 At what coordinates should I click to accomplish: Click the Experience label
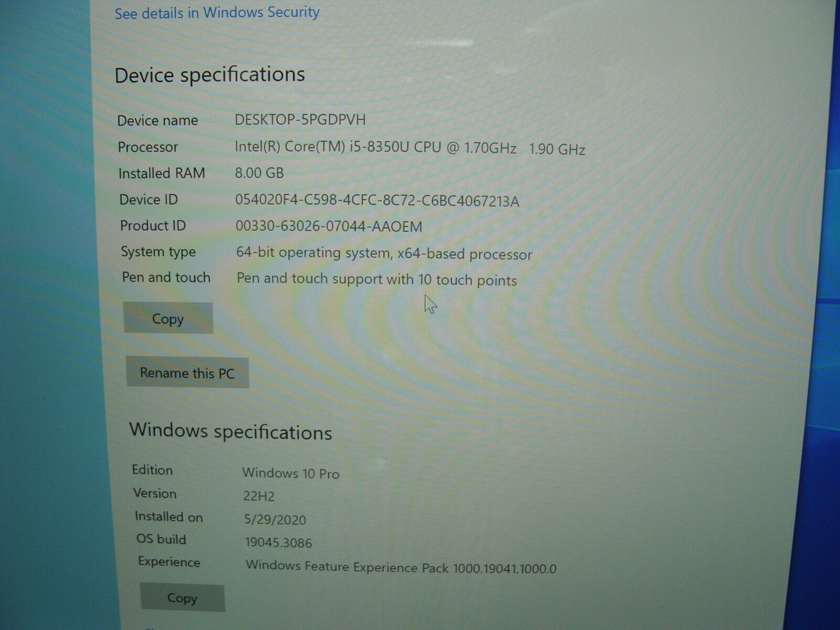click(x=169, y=562)
